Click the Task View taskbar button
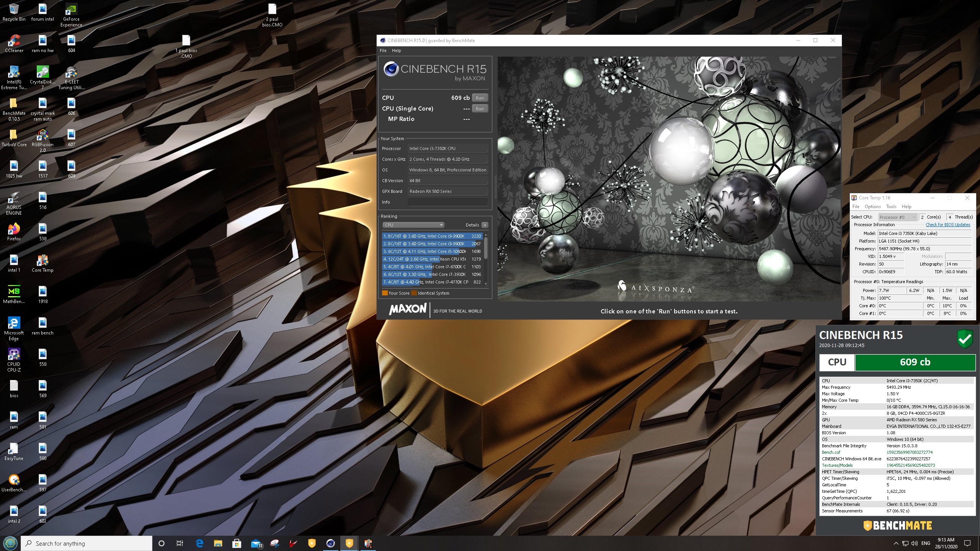The height and width of the screenshot is (551, 980). point(180,543)
